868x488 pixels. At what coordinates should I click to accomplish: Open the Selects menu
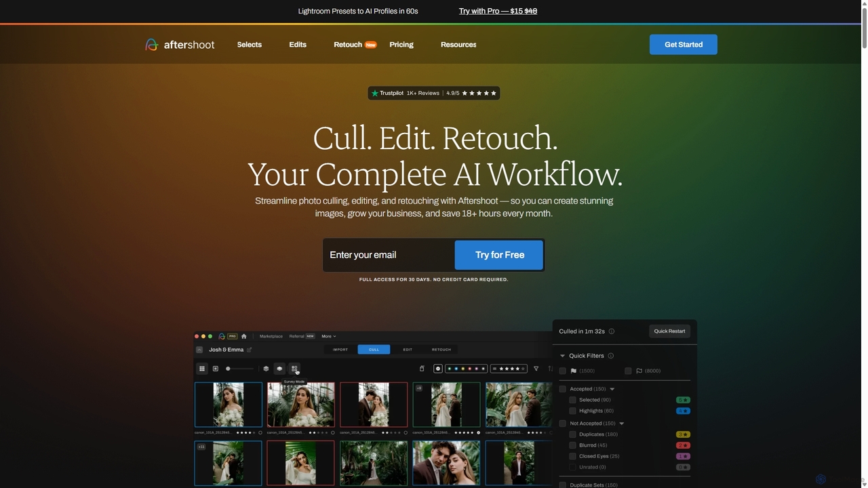click(x=250, y=45)
